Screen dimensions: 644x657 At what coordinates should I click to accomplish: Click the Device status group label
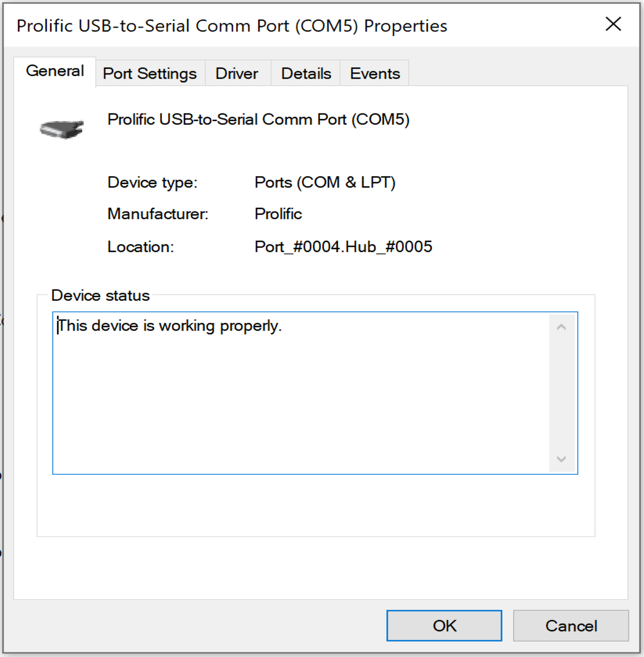coord(100,295)
